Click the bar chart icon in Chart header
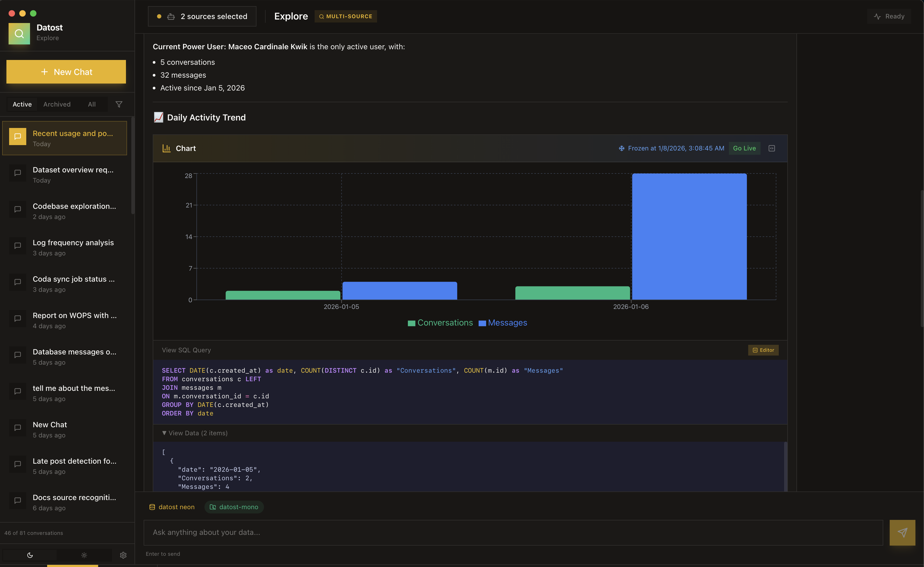Image resolution: width=924 pixels, height=567 pixels. (166, 149)
